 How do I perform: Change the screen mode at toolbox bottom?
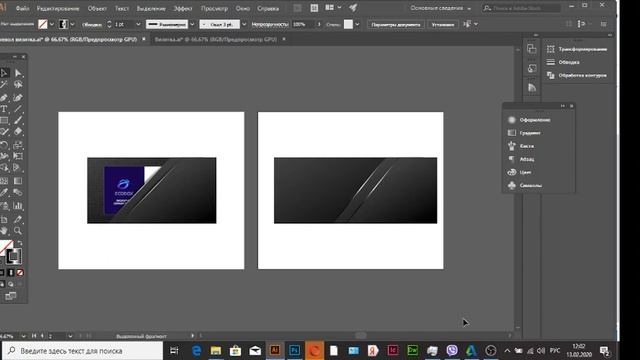11,296
